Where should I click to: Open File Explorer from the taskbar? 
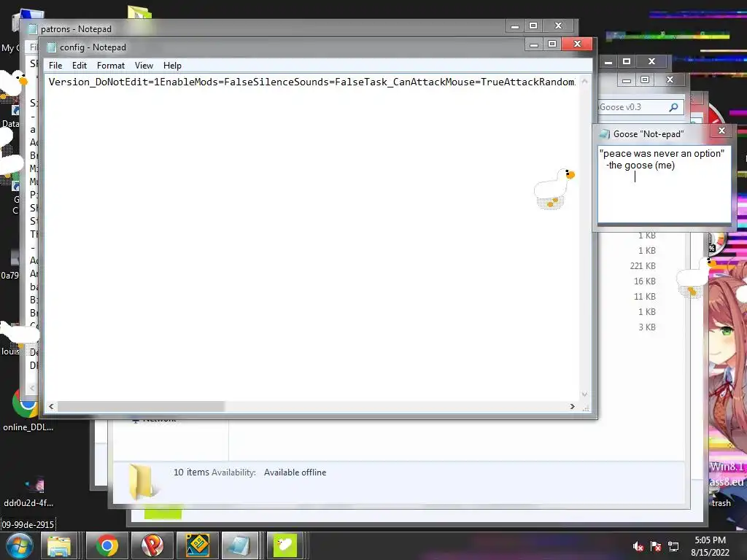pyautogui.click(x=59, y=545)
